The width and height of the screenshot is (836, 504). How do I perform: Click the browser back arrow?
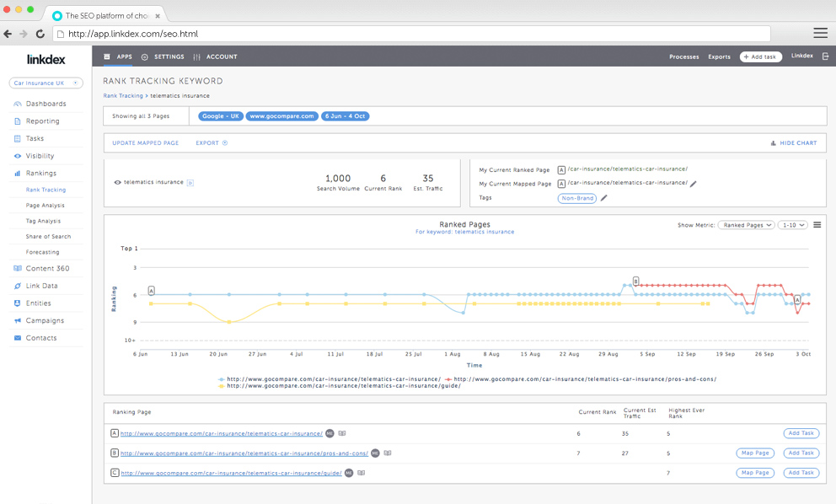(x=8, y=34)
